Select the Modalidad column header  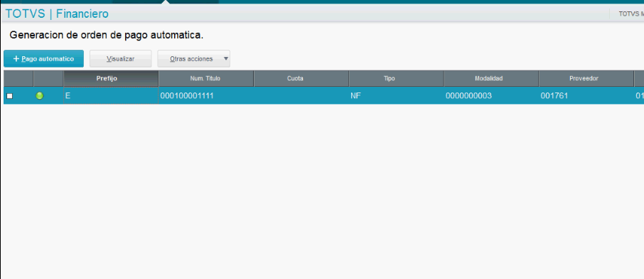[x=490, y=78]
